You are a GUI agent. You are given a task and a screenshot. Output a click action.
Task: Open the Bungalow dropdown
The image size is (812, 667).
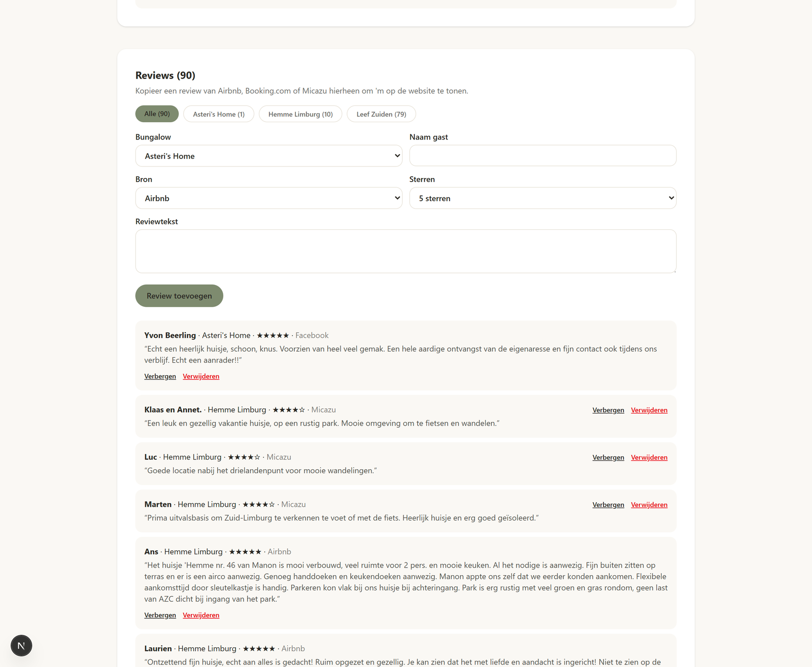tap(269, 156)
